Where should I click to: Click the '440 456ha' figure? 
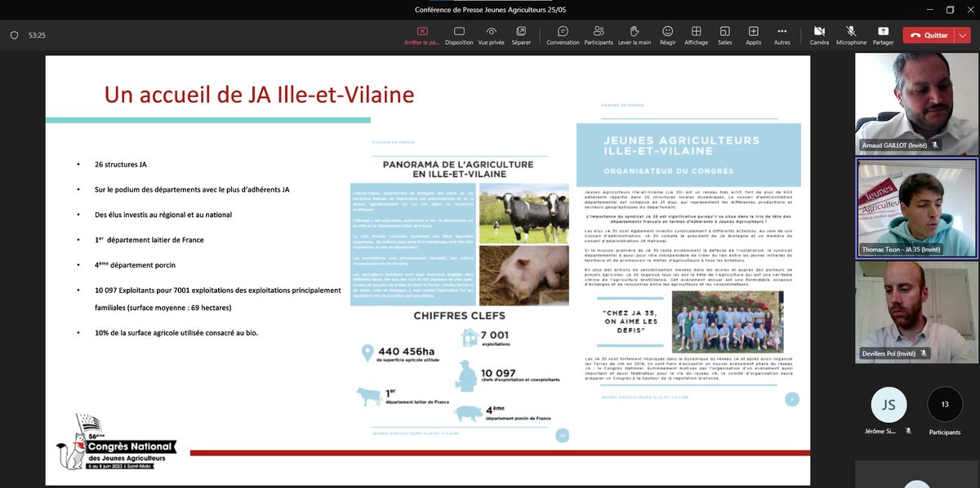coord(405,353)
